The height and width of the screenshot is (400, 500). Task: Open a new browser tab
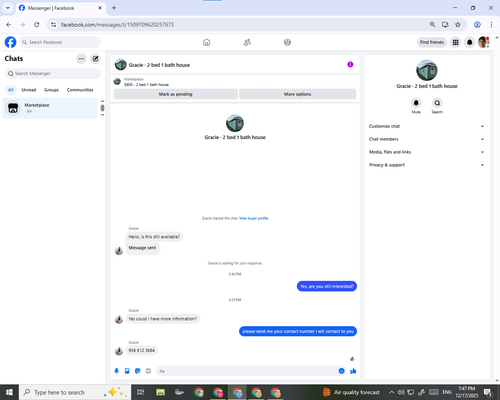[x=114, y=8]
